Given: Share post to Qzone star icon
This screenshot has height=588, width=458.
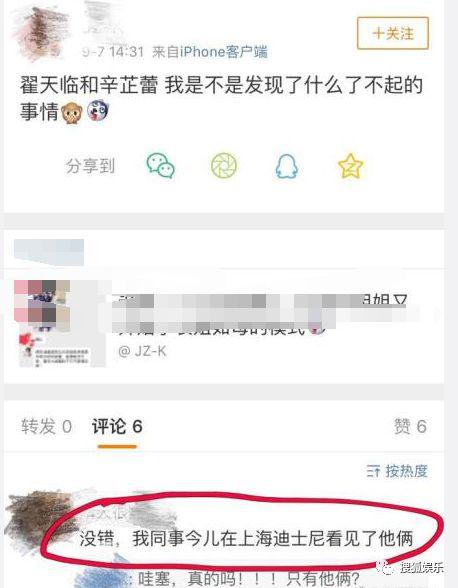Looking at the screenshot, I should pyautogui.click(x=351, y=166).
